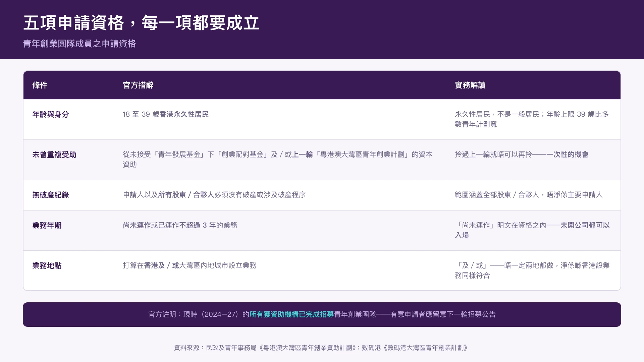Click the source line starting 資料來源
Screen dimensions: 644x362
[x=321, y=348]
